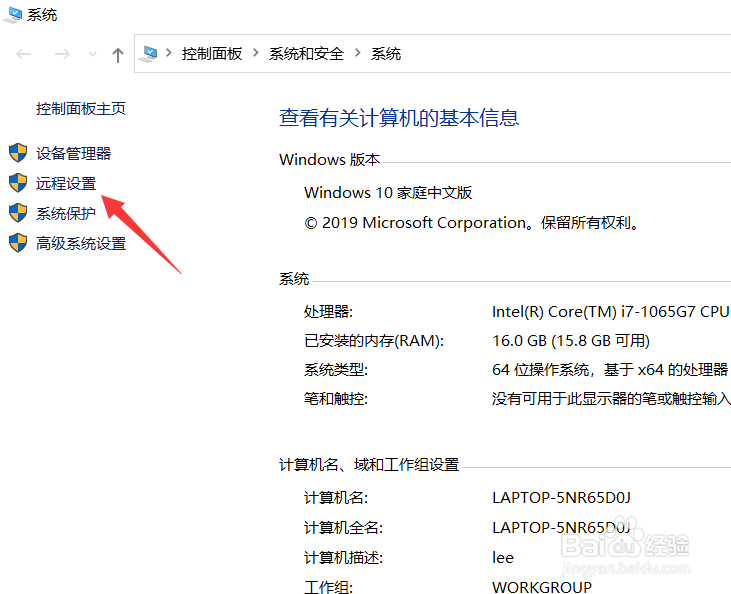Click shield icon beside 高级系统设置
This screenshot has height=594, width=731.
click(18, 243)
